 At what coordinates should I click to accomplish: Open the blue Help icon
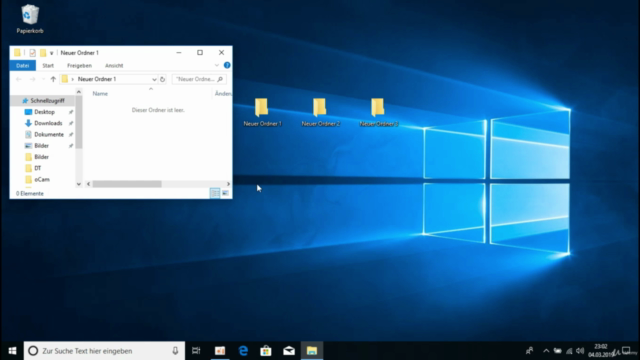(x=227, y=65)
